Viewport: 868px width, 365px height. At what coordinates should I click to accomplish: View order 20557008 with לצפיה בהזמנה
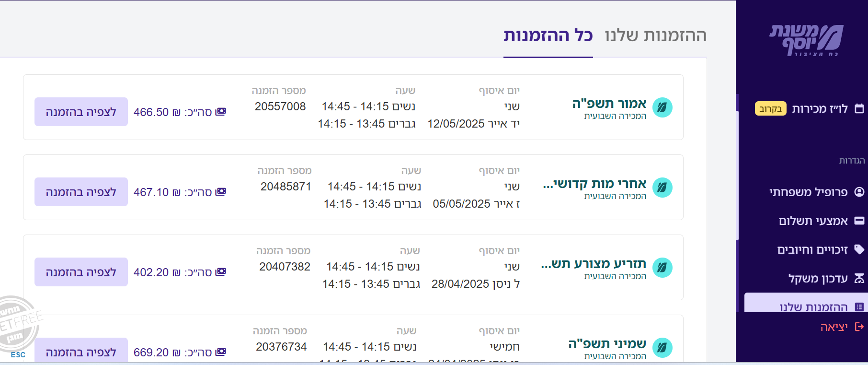coord(81,112)
